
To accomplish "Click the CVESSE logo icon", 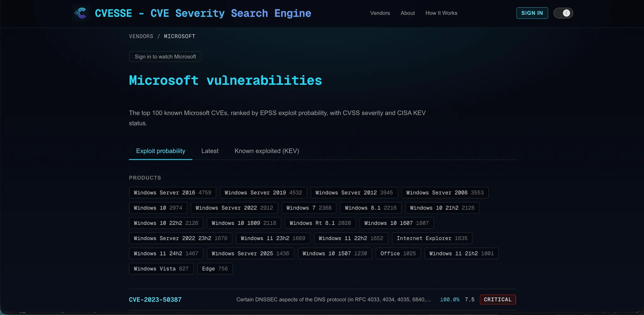I will pyautogui.click(x=81, y=13).
